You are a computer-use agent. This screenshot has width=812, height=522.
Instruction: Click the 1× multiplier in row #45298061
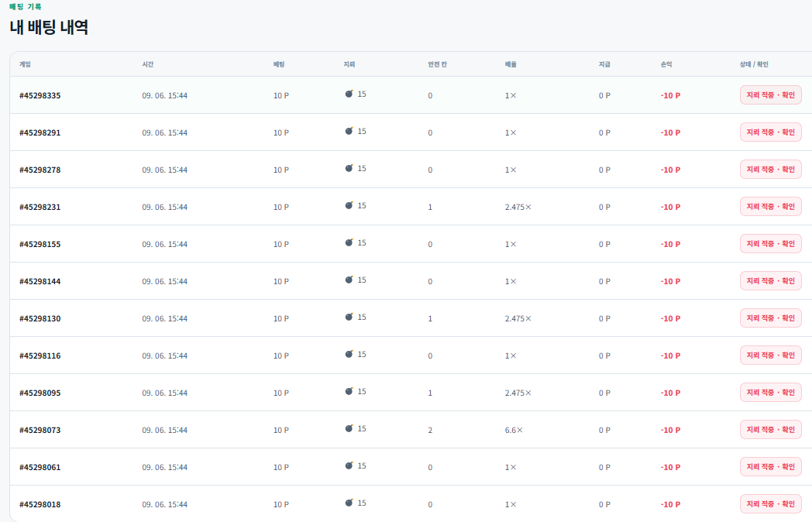pyautogui.click(x=511, y=468)
